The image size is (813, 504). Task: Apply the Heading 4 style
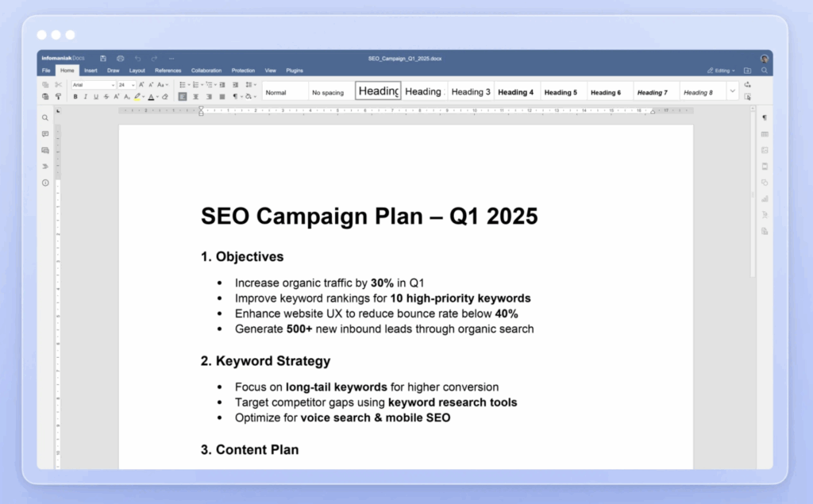click(515, 92)
